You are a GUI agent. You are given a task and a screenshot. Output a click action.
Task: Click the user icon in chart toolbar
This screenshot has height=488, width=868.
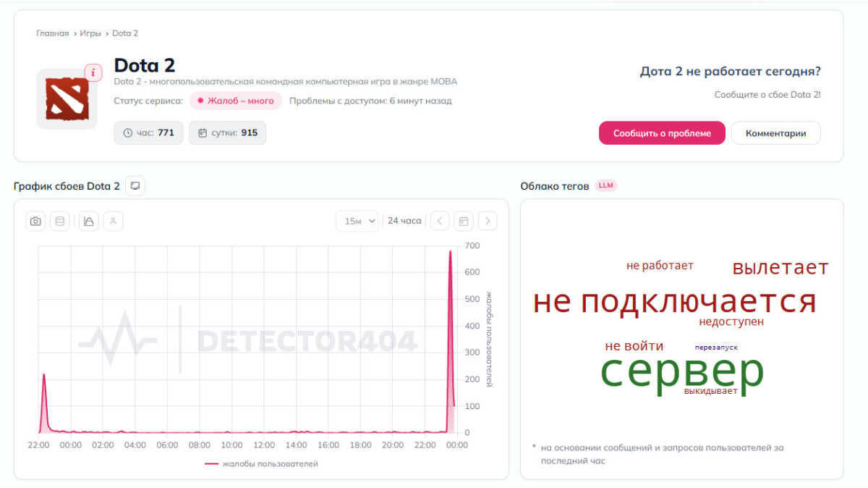pyautogui.click(x=113, y=221)
